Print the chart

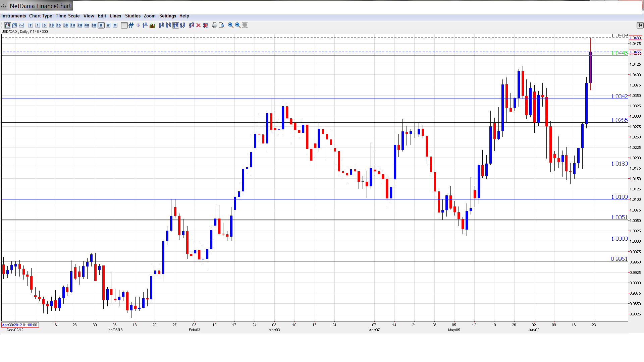pyautogui.click(x=215, y=25)
